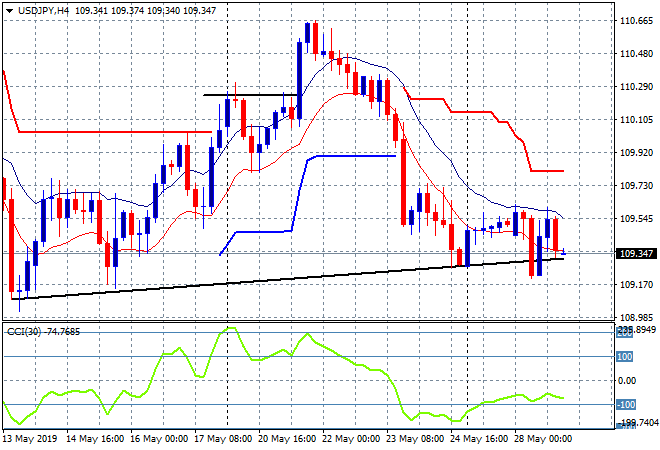
Task: Click the chart menu triangle beside USDJPY,H4
Action: click(9, 11)
